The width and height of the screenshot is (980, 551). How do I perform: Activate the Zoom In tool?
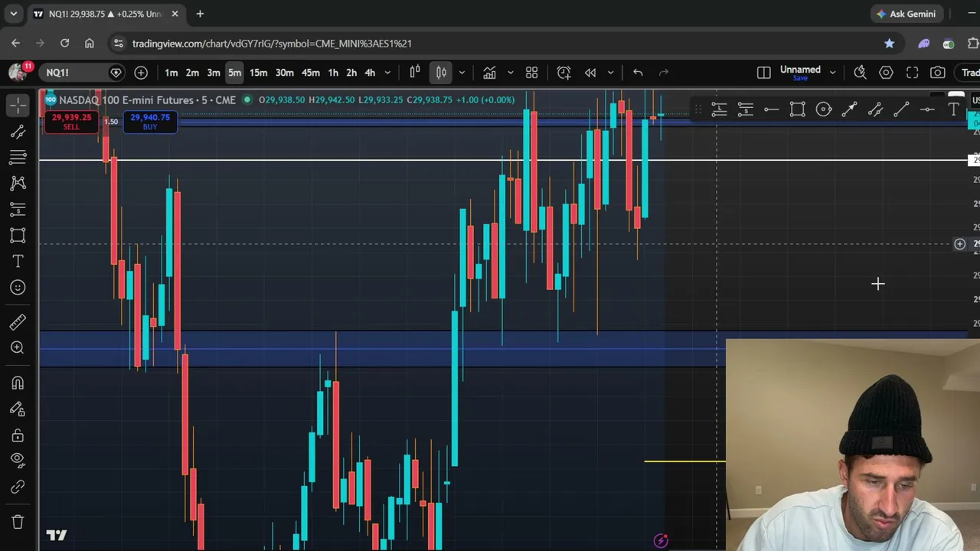point(18,348)
